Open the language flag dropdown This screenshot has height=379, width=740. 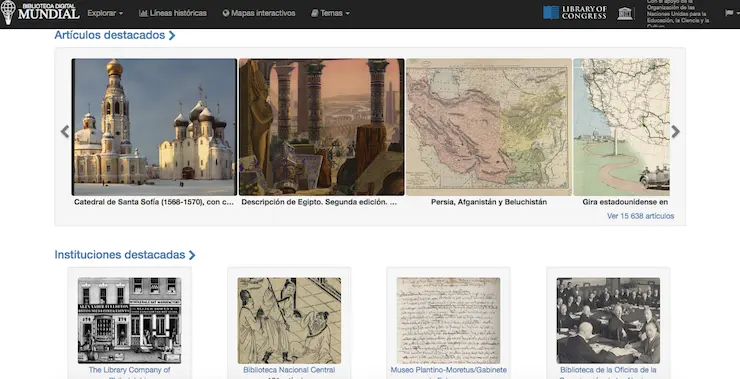(732, 13)
